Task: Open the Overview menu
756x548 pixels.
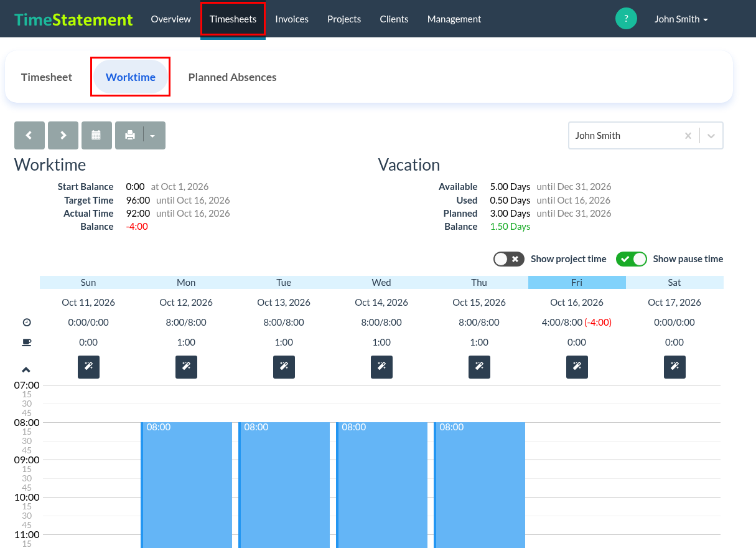Action: 170,19
